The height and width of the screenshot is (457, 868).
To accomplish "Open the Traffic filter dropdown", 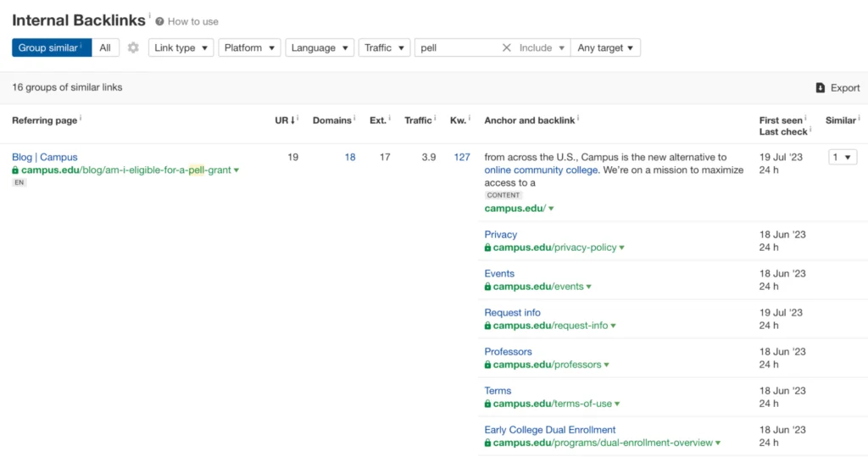I will [384, 47].
